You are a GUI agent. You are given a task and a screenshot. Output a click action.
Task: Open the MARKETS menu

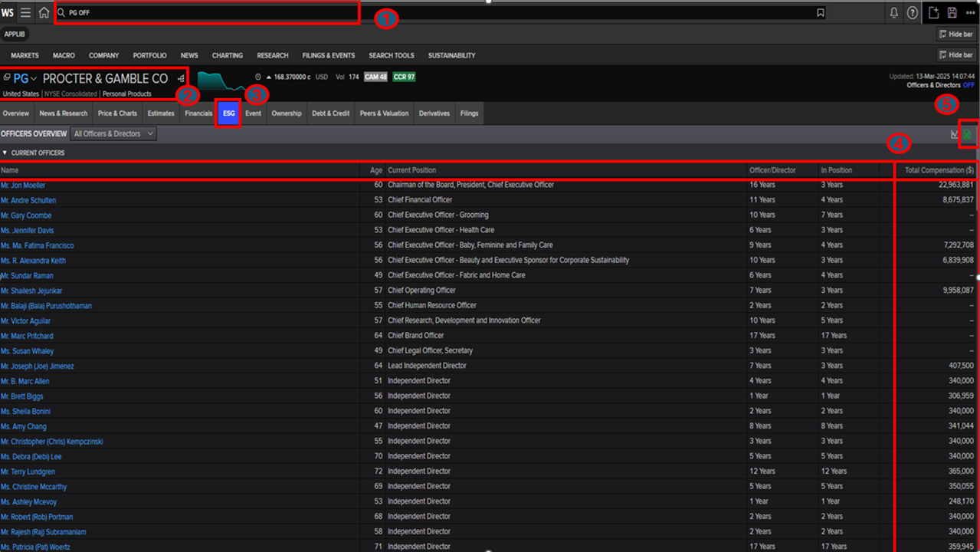pyautogui.click(x=25, y=55)
